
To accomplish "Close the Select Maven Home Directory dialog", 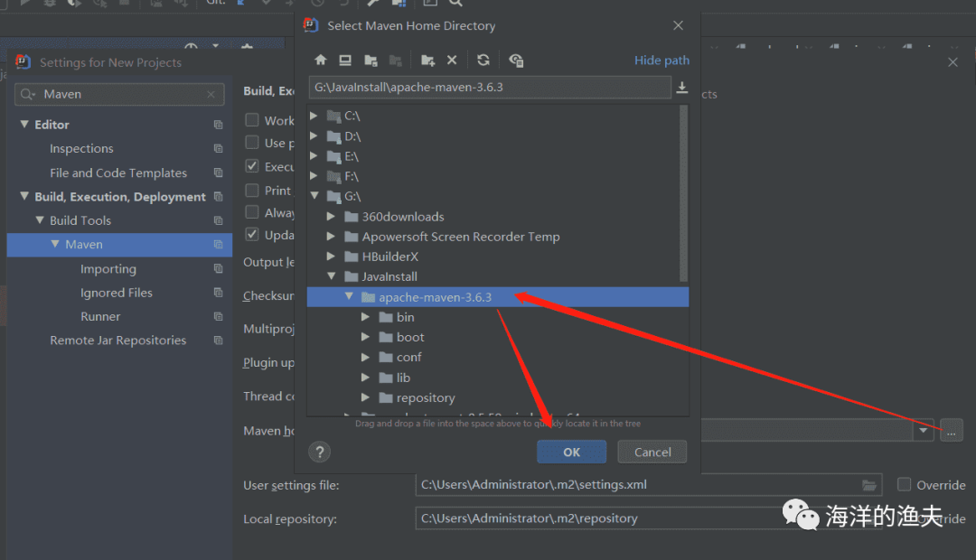I will point(678,25).
